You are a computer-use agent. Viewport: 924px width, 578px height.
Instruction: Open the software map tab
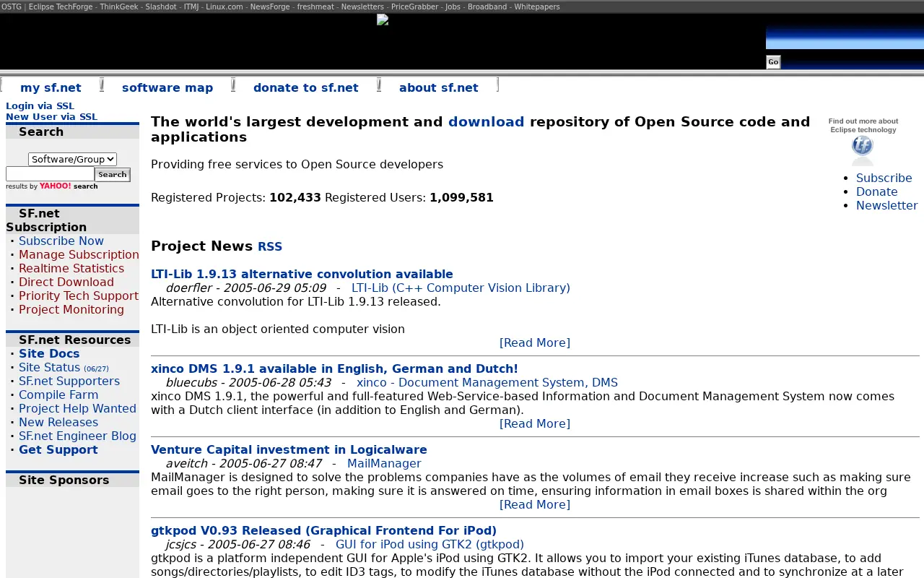[x=167, y=87]
